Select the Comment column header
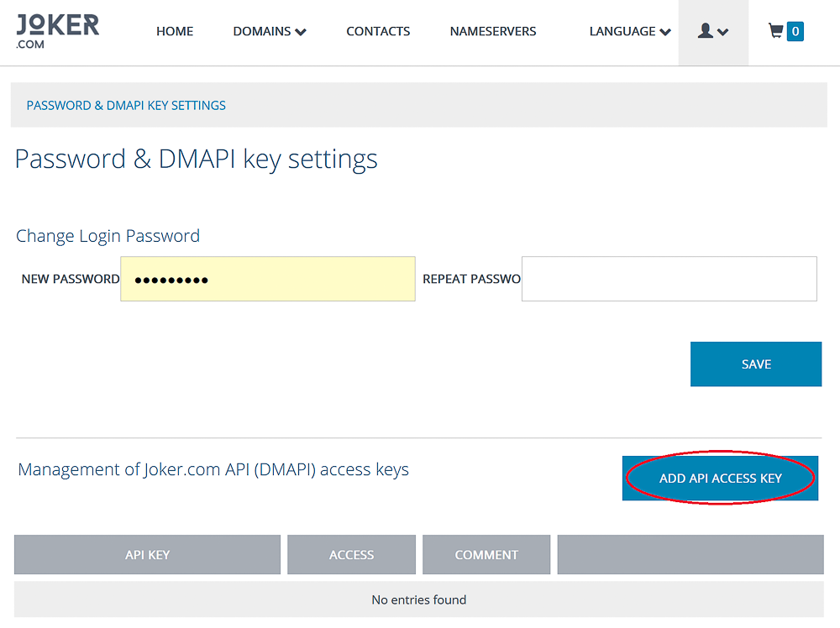 [486, 555]
